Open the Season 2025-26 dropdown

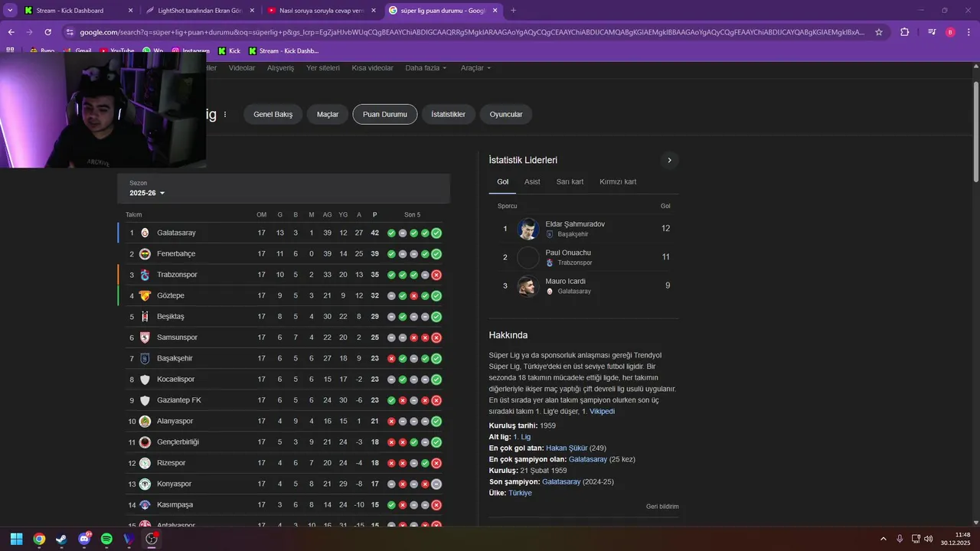click(147, 193)
